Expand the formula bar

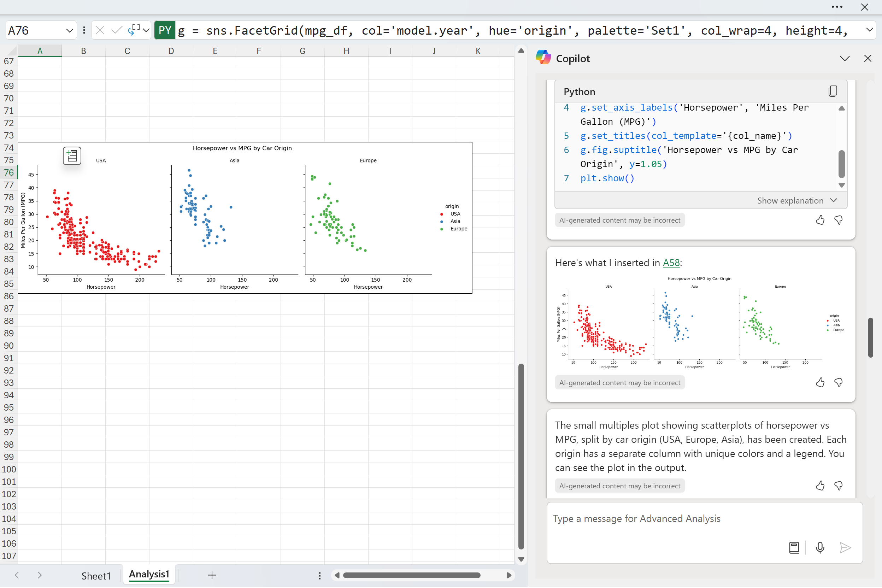[x=869, y=30]
